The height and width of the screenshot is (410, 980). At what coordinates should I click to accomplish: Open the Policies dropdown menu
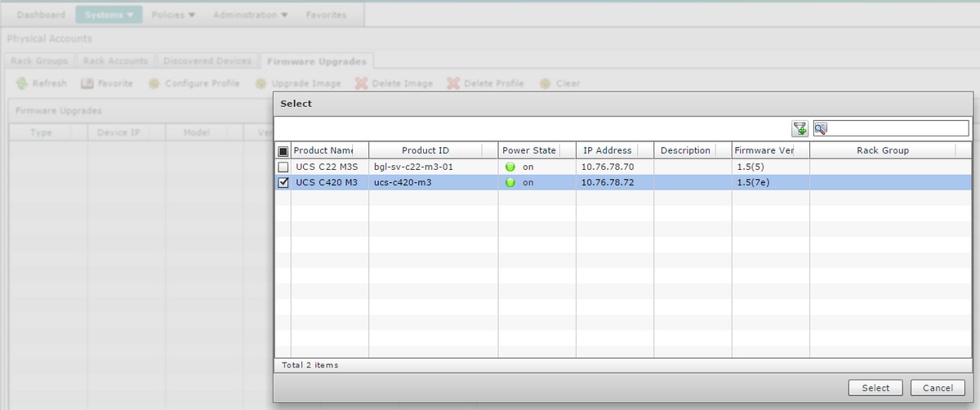click(173, 15)
